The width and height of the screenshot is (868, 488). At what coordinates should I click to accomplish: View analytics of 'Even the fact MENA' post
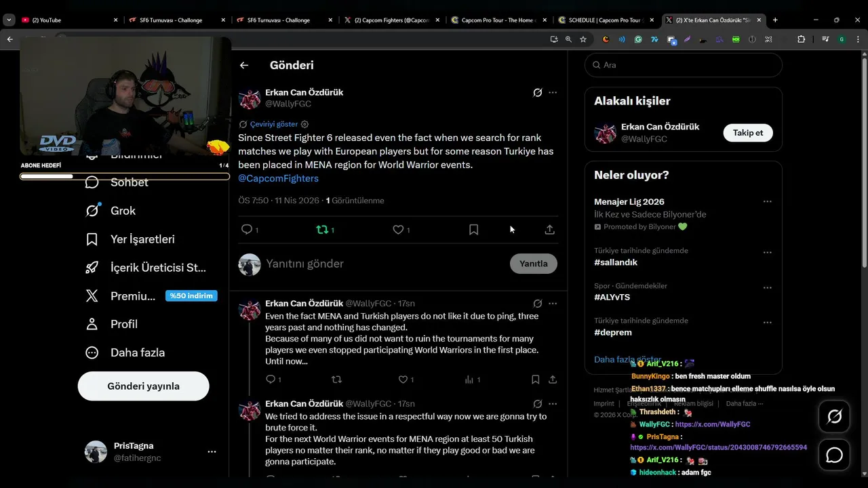pos(469,380)
